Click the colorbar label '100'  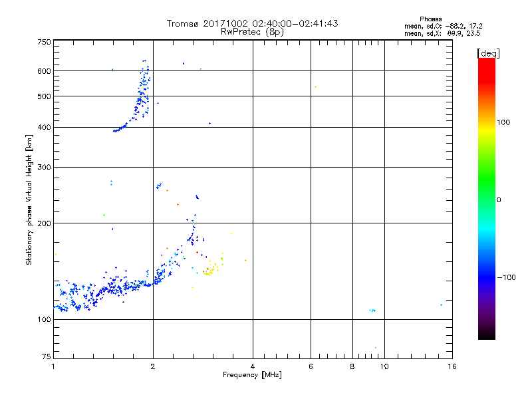coord(503,122)
